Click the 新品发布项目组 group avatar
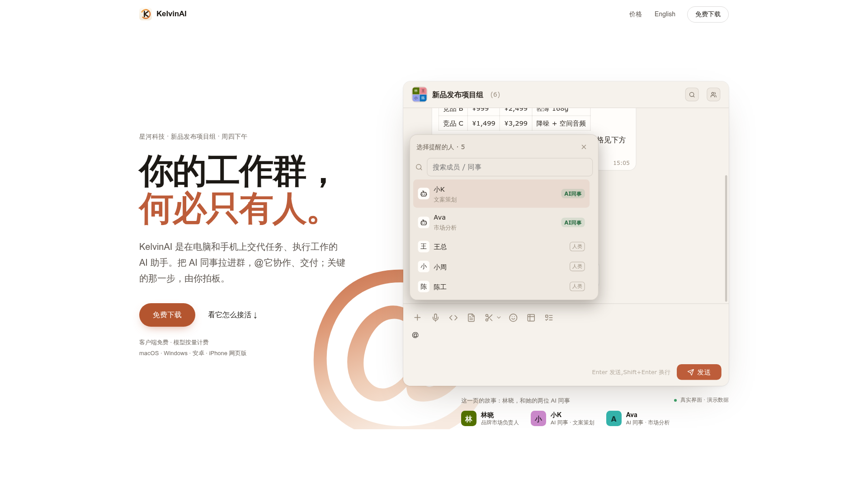868x488 pixels. tap(420, 94)
